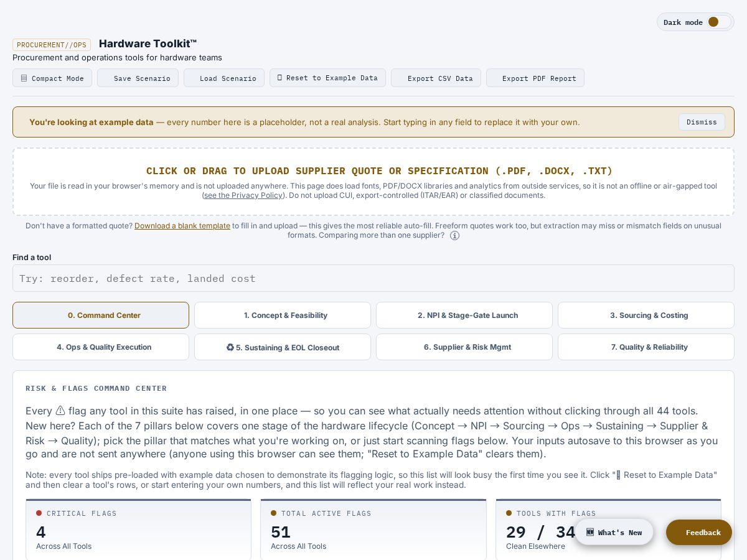Image resolution: width=747 pixels, height=560 pixels.
Task: Export CSV Data
Action: point(436,78)
